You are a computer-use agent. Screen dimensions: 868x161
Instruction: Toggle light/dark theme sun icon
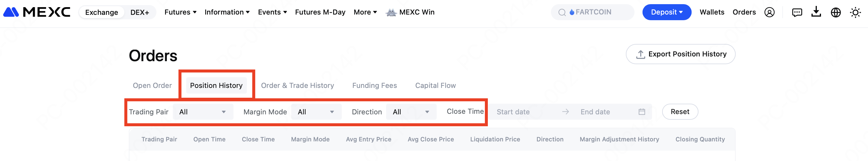click(x=855, y=12)
